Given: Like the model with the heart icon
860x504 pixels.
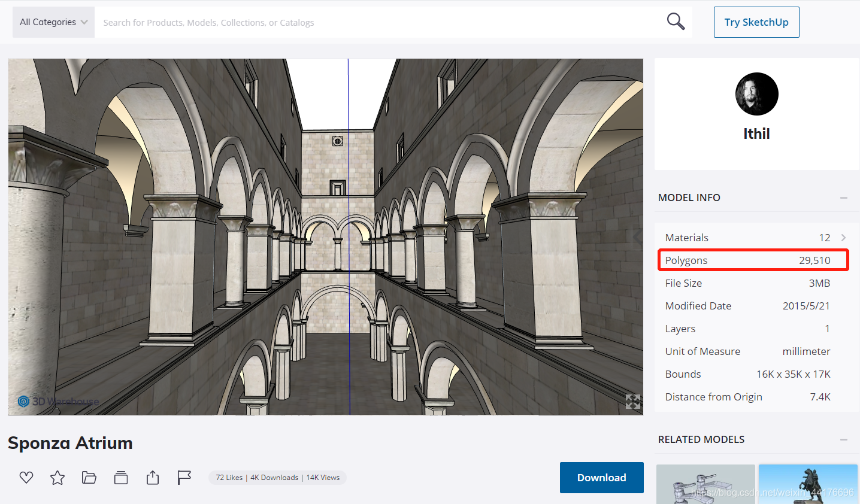Looking at the screenshot, I should coord(26,477).
